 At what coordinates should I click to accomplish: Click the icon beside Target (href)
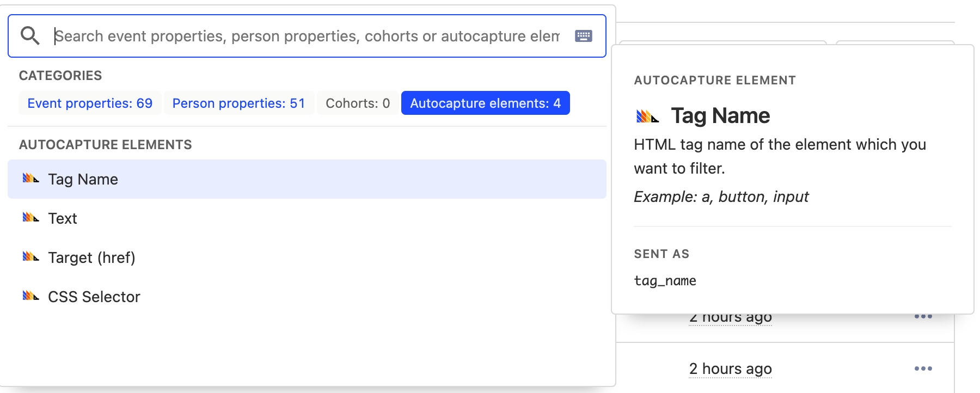click(x=30, y=257)
